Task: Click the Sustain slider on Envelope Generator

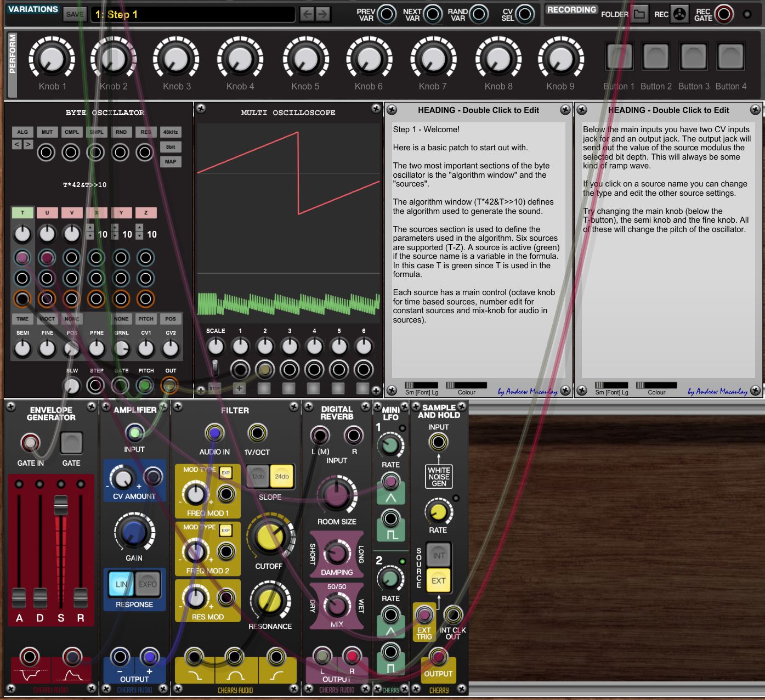Action: point(60,505)
